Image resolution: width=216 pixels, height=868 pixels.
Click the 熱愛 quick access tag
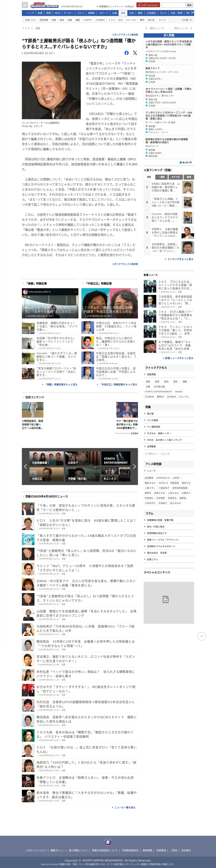(x=157, y=382)
